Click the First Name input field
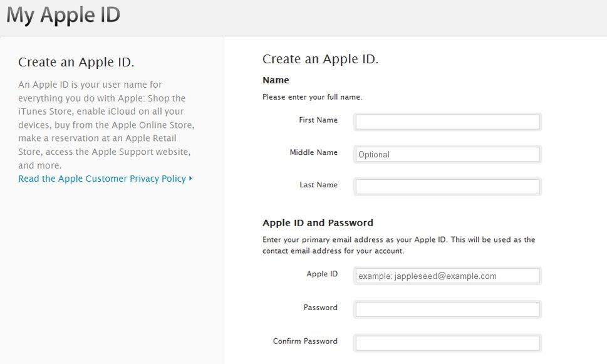The height and width of the screenshot is (364, 607). point(447,122)
